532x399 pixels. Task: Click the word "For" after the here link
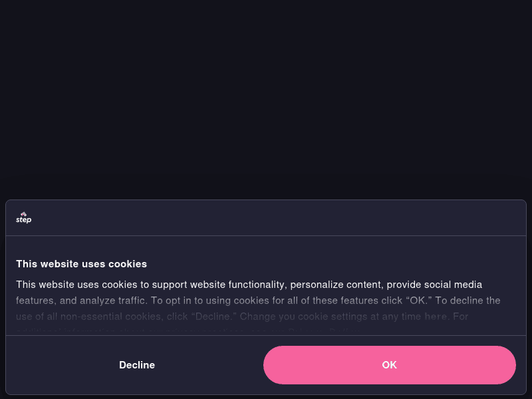pos(461,317)
